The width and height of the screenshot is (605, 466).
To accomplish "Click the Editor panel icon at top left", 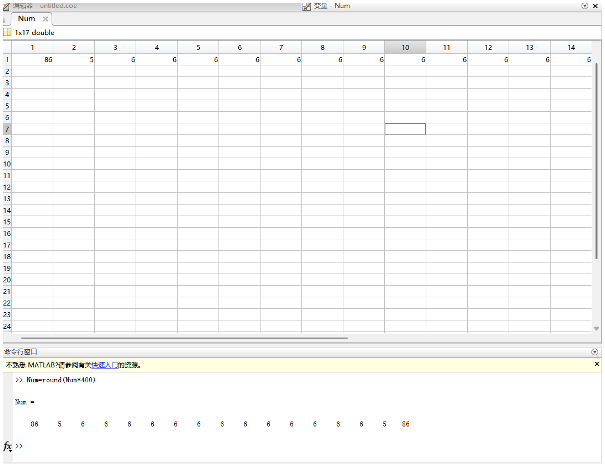I will (6, 5).
